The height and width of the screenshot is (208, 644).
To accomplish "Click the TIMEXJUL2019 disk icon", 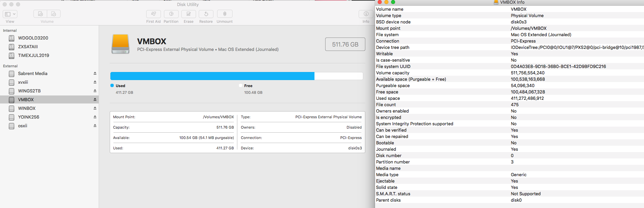I will click(x=12, y=56).
